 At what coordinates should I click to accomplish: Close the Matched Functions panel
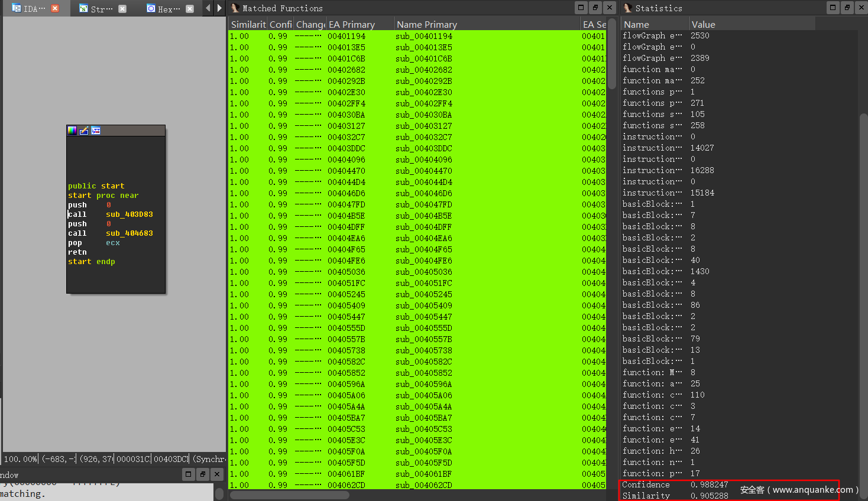(x=610, y=8)
